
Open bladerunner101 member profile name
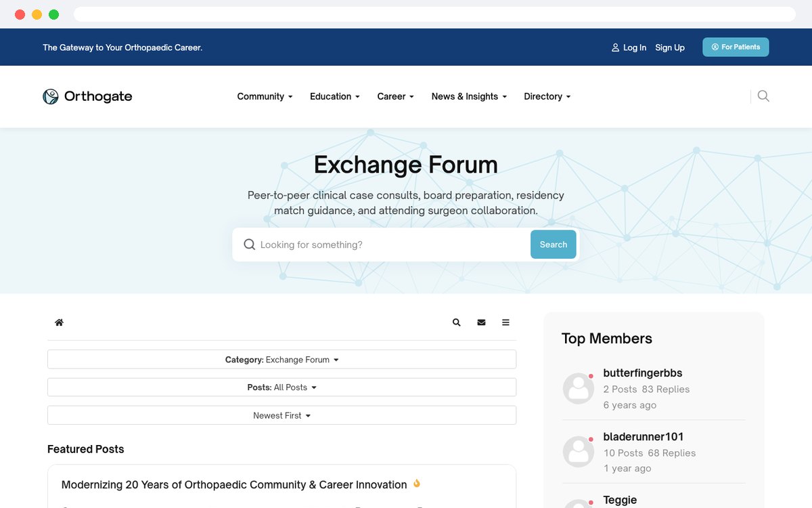coord(644,437)
